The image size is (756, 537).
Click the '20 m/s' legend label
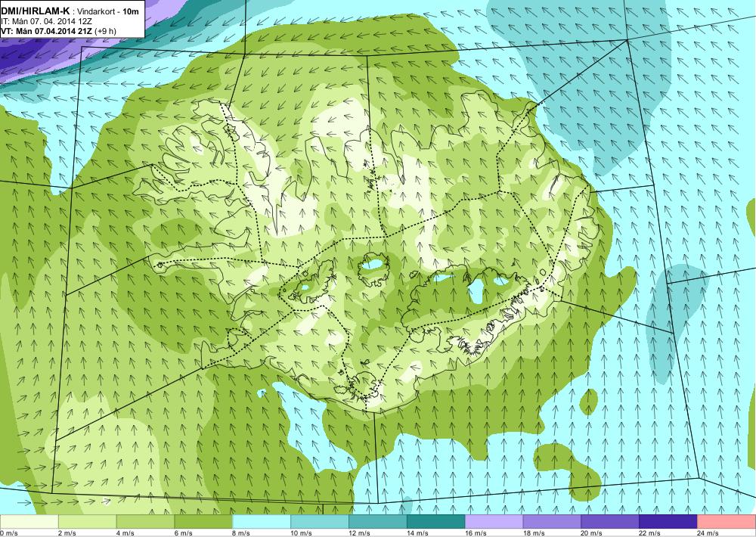pyautogui.click(x=592, y=533)
